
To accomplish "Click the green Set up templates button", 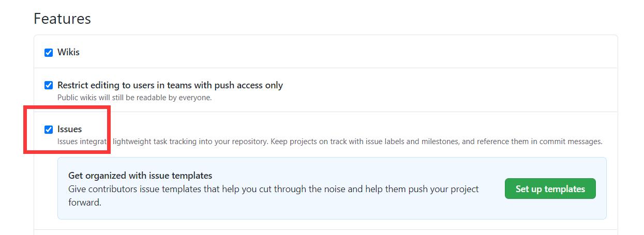I will tap(550, 189).
